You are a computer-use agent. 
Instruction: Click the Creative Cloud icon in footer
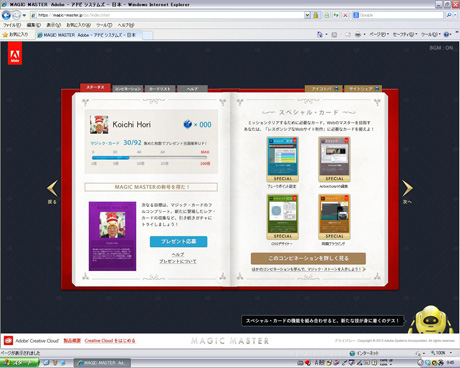pos(8,340)
